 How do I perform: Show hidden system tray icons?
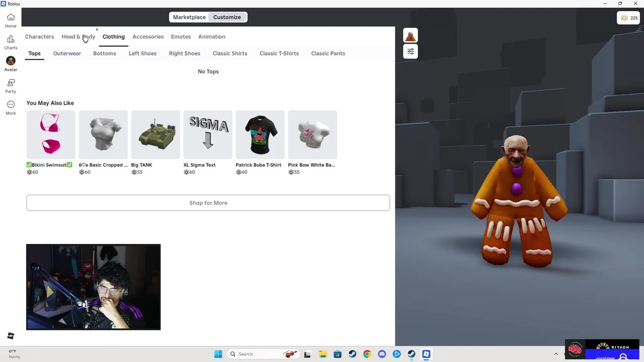coord(556,354)
